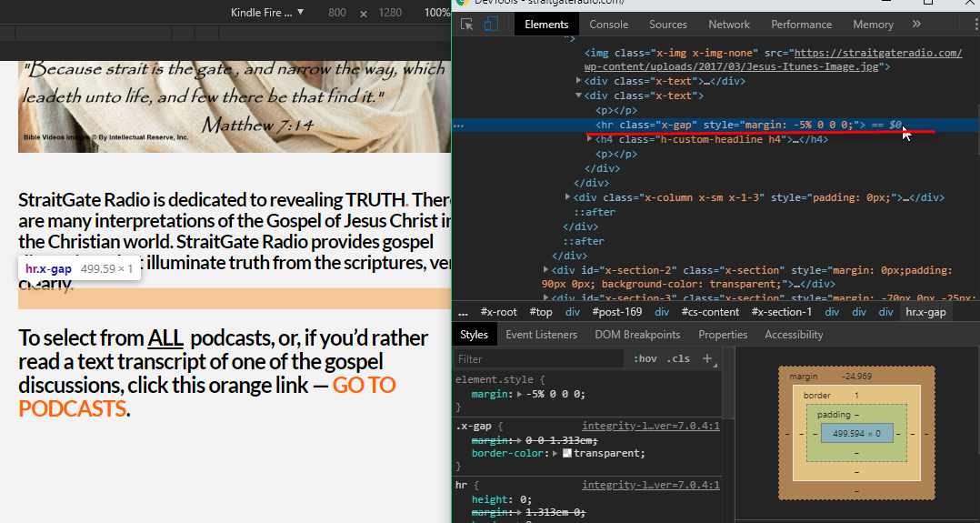Open the Network tab
This screenshot has height=523, width=980.
(x=729, y=25)
